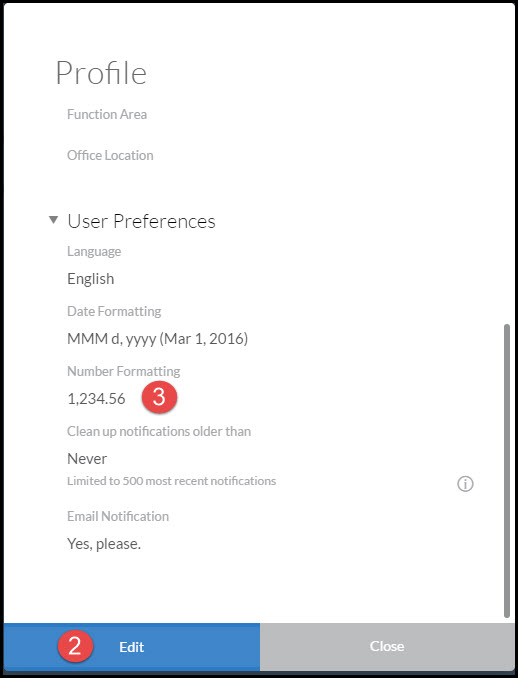Click the red number 3 callout marker
Screen dimensions: 518x678
159,397
